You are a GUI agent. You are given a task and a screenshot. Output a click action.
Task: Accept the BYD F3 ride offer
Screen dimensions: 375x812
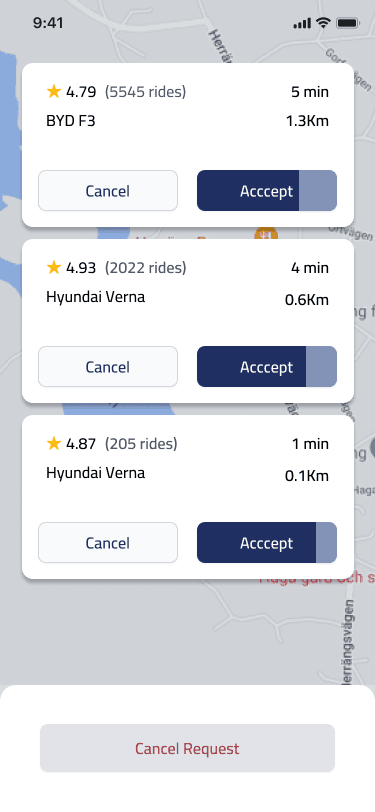coord(267,191)
